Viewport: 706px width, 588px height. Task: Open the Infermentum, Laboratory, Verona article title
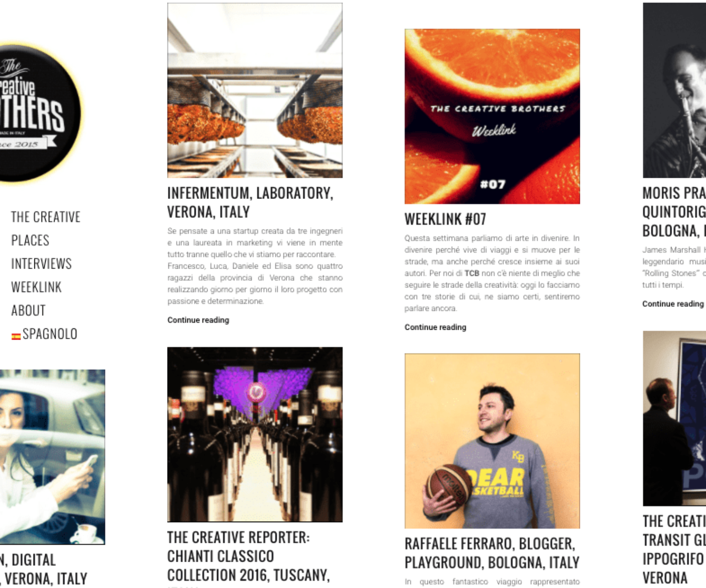(x=250, y=202)
